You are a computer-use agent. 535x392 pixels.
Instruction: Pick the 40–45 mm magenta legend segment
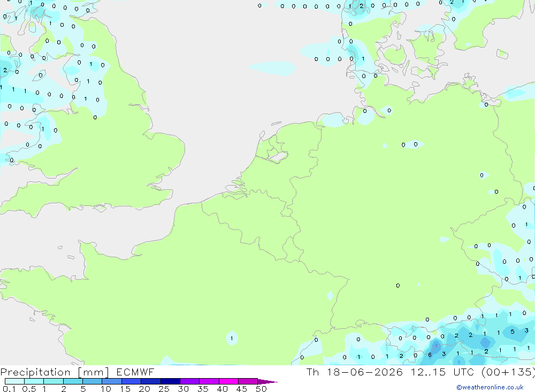tap(228, 381)
